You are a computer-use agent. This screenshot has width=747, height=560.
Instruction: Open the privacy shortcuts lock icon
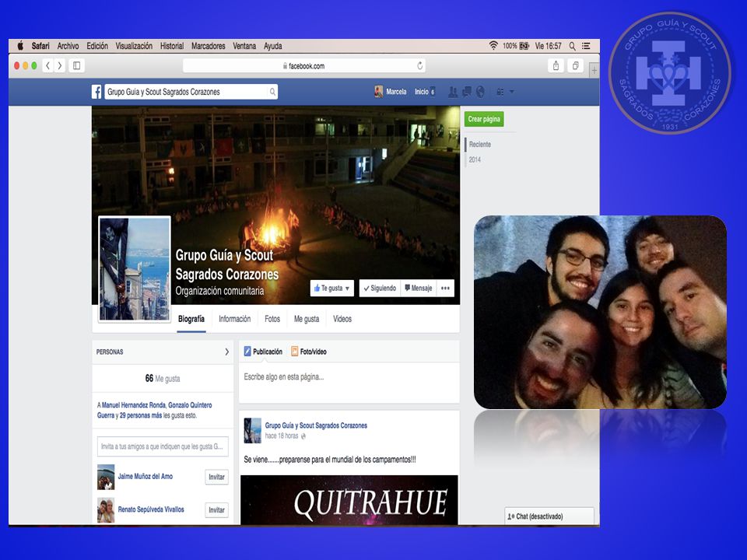[x=500, y=92]
